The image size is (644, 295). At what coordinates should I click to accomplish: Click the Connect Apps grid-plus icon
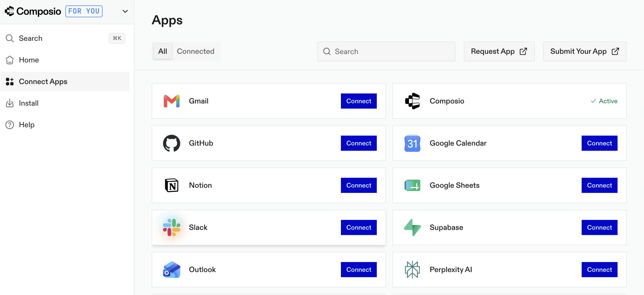[x=10, y=82]
